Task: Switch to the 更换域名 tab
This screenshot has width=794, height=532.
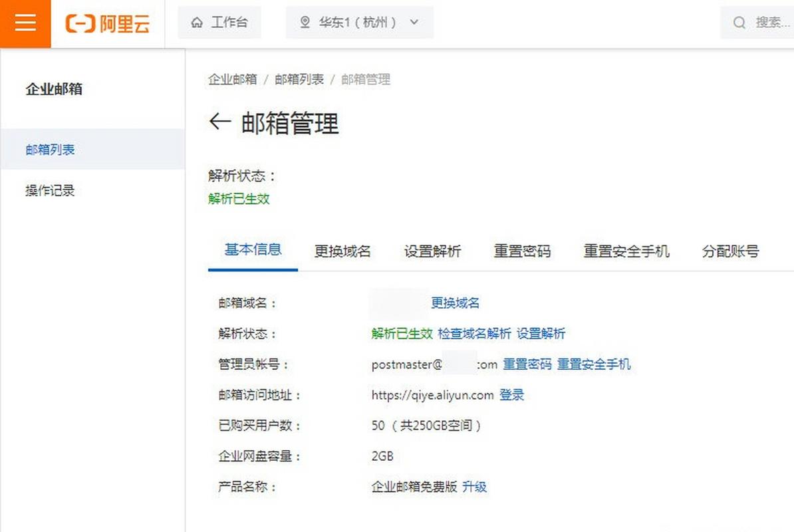Action: (342, 251)
